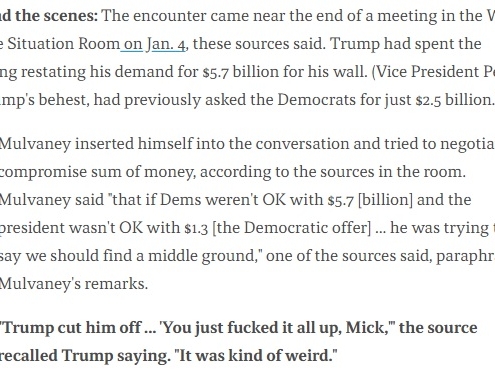Click the bold name "Mick" in the quote
The width and height of the screenshot is (495, 383).
tap(365, 327)
